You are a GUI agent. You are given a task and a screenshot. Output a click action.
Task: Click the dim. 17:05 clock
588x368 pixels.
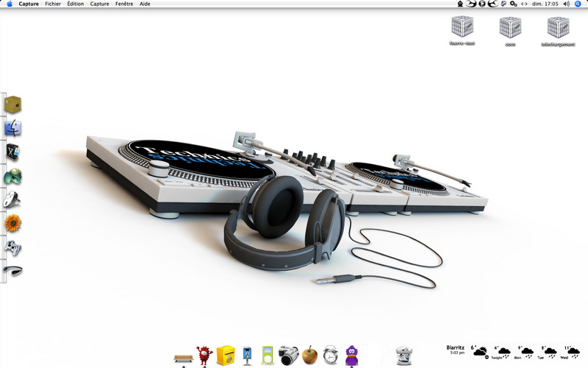click(x=545, y=4)
